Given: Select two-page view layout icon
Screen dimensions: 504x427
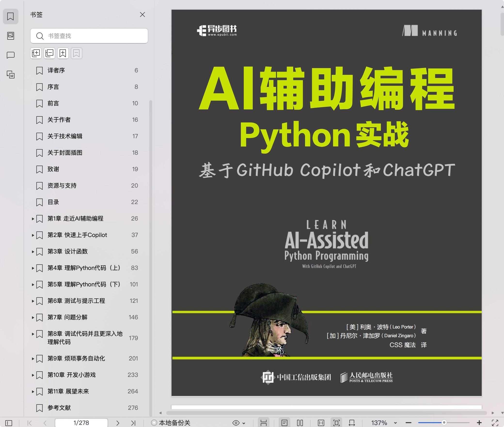Looking at the screenshot, I should click(300, 423).
